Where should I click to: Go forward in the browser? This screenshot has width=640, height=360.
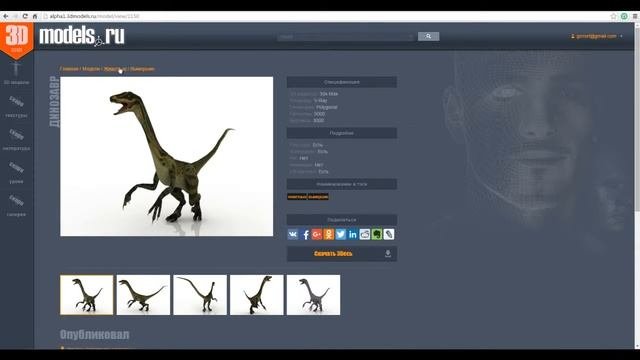(16, 16)
